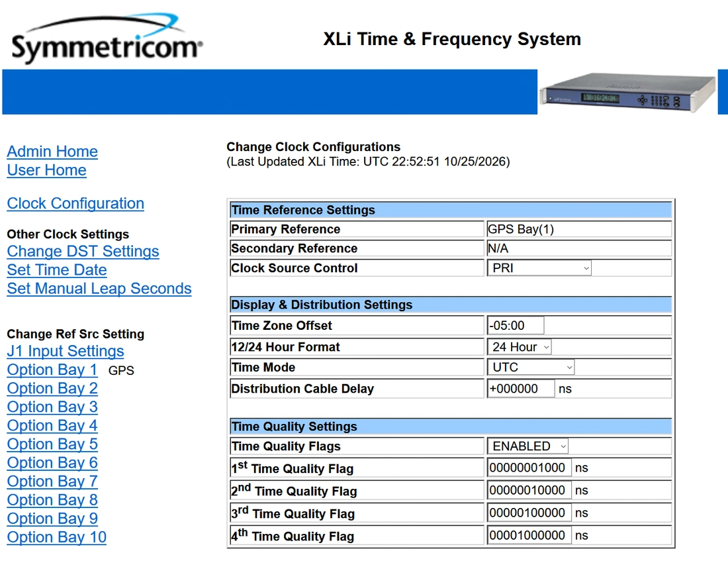This screenshot has width=728, height=561.
Task: Click the Symmetricom logo
Action: (x=107, y=39)
